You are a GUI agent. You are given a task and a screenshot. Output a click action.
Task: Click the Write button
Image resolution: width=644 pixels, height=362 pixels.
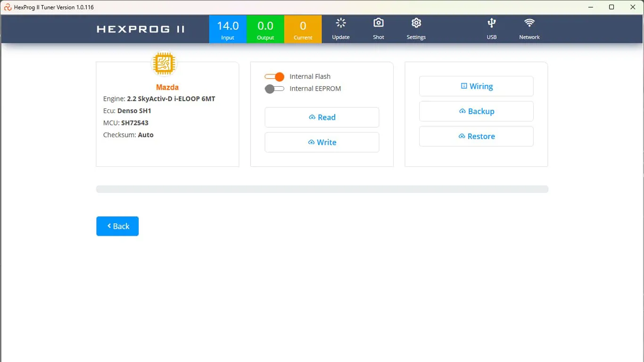click(x=322, y=142)
